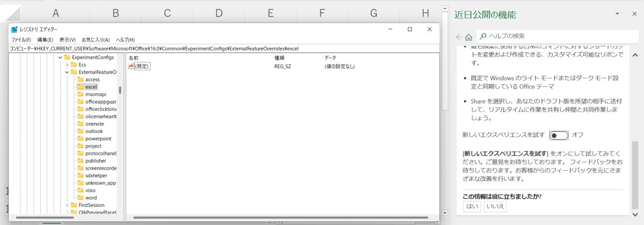Select the olicenseheartb tree item
Image resolution: width=644 pixels, height=225 pixels.
101,117
